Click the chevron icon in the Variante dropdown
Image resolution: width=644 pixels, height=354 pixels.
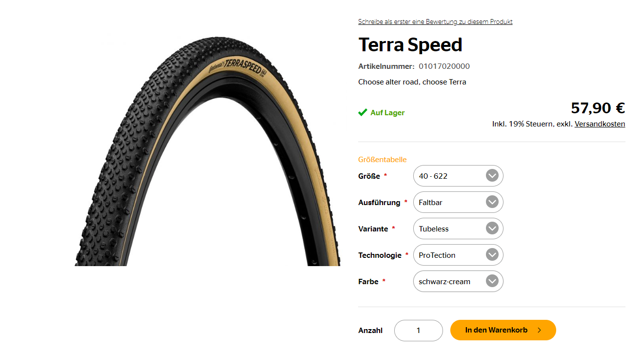tap(492, 229)
